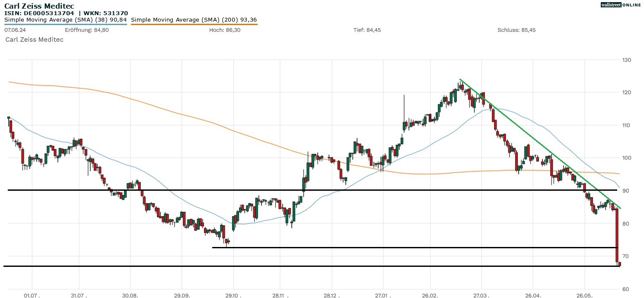The width and height of the screenshot is (644, 298).
Task: Toggle the SMA (200) legend entry
Action: click(194, 20)
